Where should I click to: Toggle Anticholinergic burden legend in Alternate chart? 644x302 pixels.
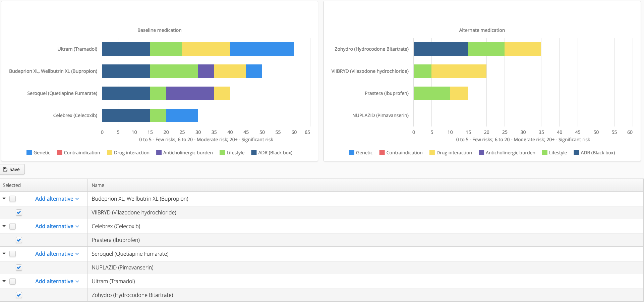coord(507,153)
